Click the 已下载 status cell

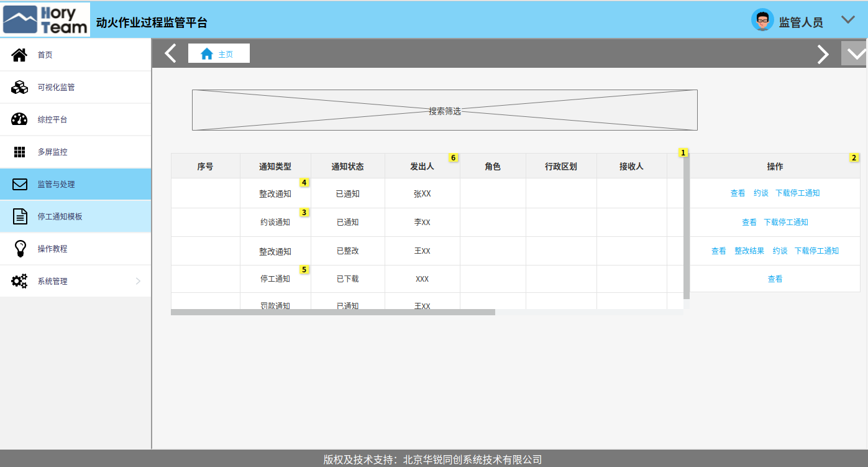pyautogui.click(x=347, y=279)
